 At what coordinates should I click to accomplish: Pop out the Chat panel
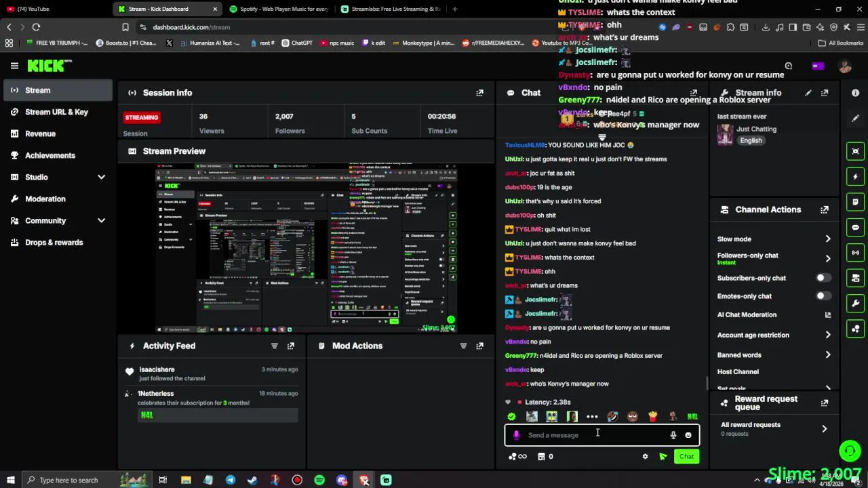[694, 93]
